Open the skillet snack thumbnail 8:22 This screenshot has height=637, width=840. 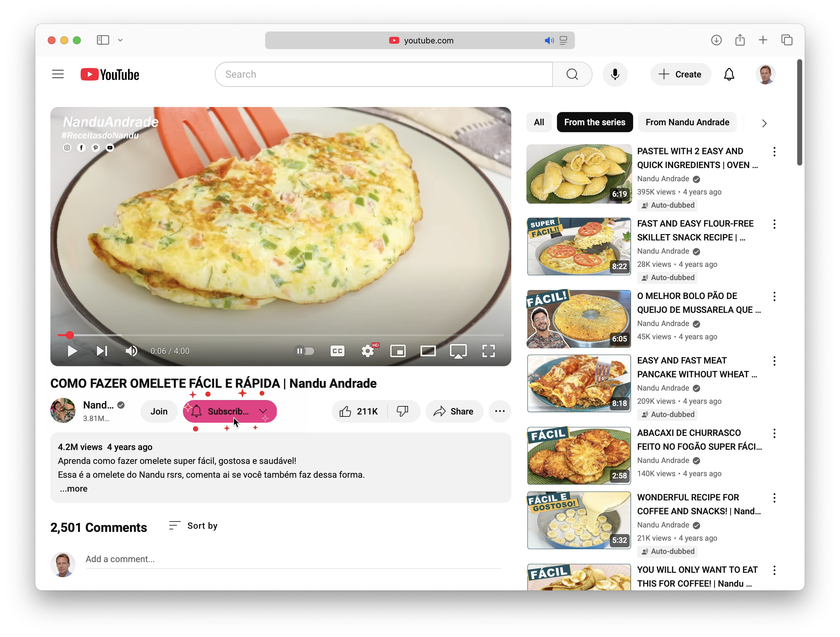coord(579,246)
